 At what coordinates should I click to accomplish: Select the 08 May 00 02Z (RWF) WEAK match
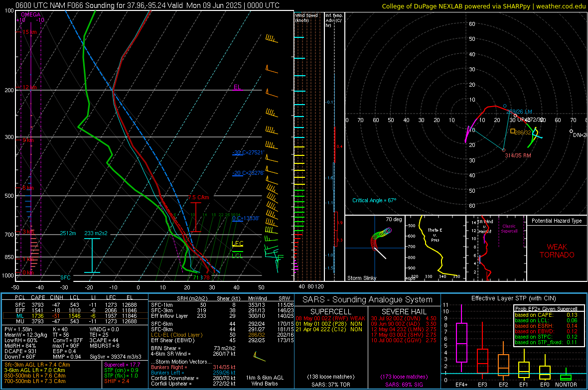[x=330, y=318]
